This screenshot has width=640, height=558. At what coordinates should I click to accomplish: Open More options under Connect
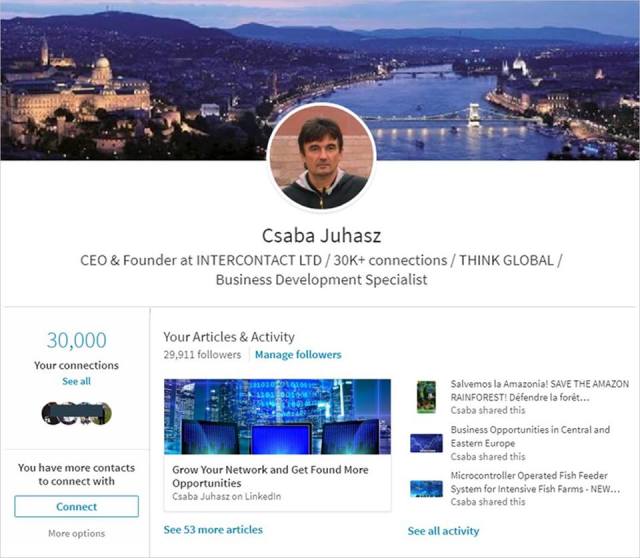(x=76, y=533)
